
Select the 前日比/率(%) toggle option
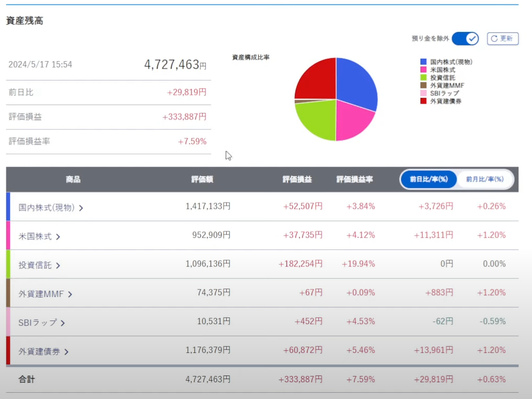[428, 179]
